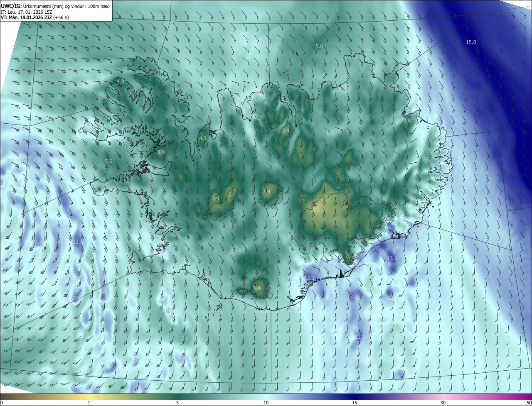Click the valid time "VT: Mán. 19.01.2026 23Z (+56 h)"
Screen dimensions: 532x406
(35, 17)
